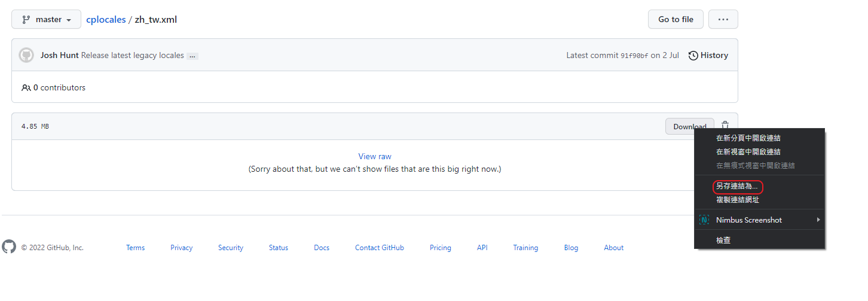This screenshot has width=868, height=301.
Task: Open the About footer link
Action: 613,248
